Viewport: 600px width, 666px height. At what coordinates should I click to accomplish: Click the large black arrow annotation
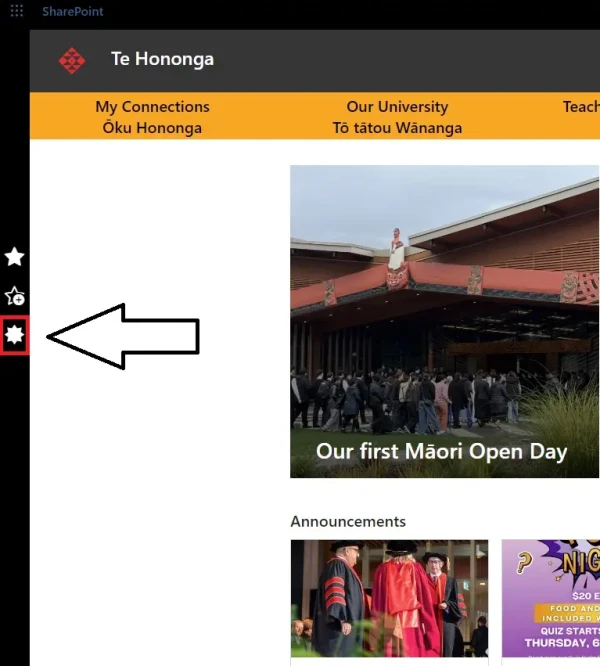click(123, 337)
